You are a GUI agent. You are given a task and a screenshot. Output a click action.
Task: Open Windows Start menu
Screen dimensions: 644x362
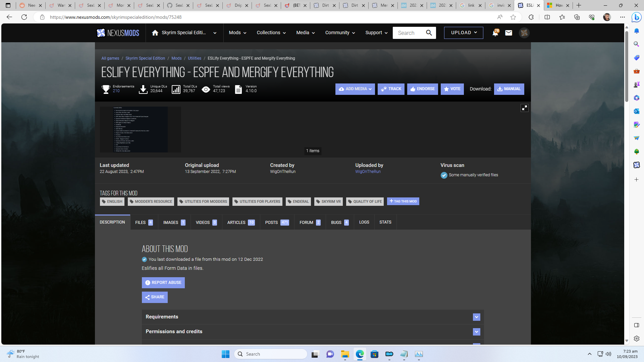225,354
